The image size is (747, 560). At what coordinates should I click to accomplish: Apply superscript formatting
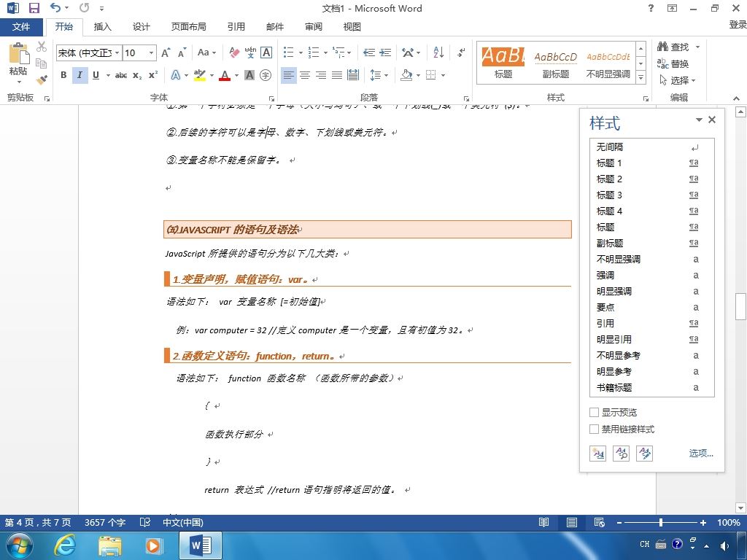153,75
